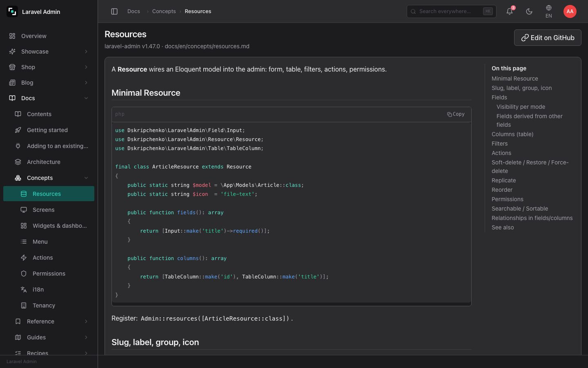Screen dimensions: 588x368
Task: Click the Concepts breadcrumb link
Action: pyautogui.click(x=164, y=11)
